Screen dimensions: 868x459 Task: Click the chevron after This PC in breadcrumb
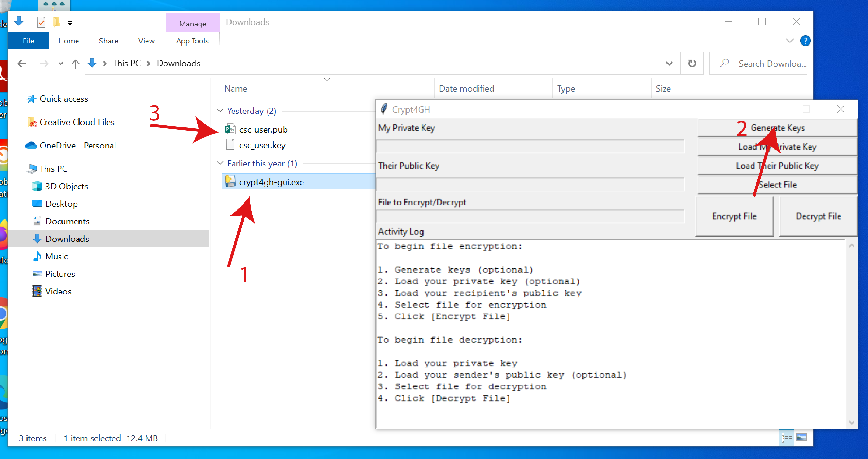point(149,64)
